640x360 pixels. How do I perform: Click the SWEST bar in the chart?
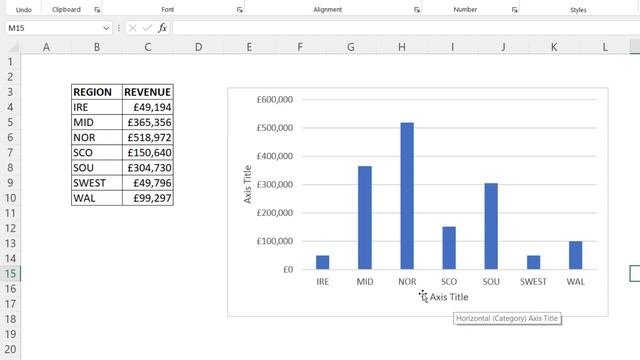[x=533, y=262]
